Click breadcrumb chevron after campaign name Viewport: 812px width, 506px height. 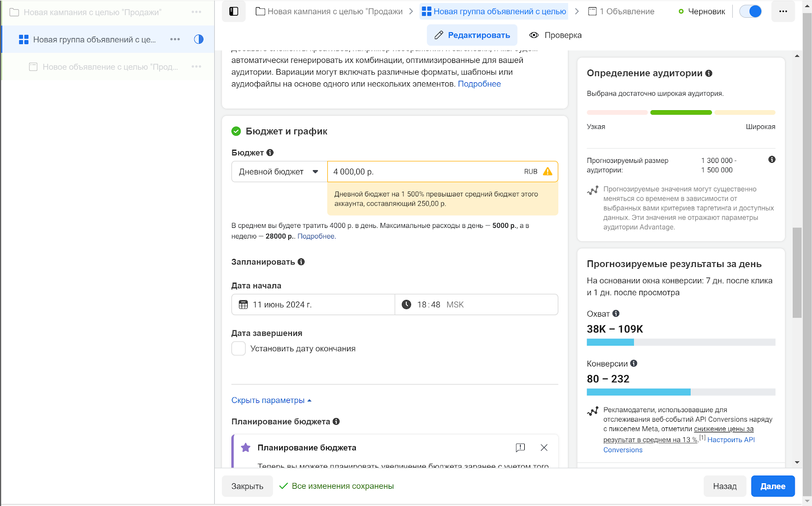pyautogui.click(x=411, y=11)
